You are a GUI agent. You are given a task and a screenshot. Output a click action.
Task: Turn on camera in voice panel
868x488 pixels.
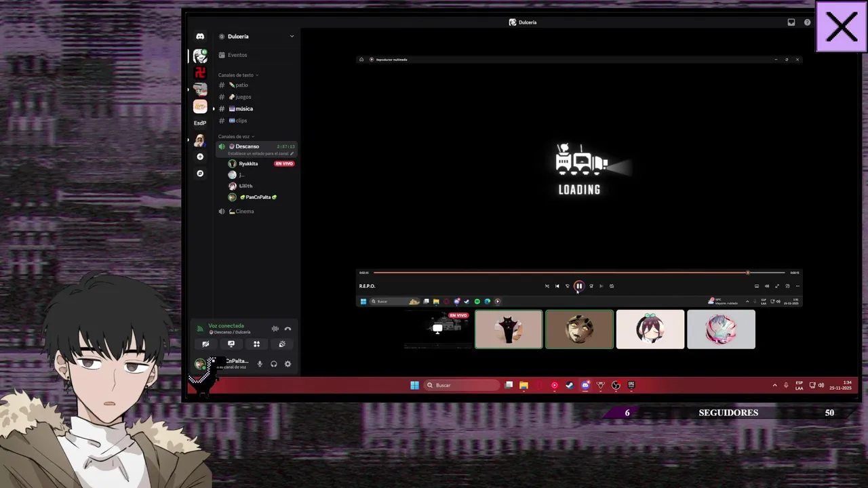[x=205, y=344]
